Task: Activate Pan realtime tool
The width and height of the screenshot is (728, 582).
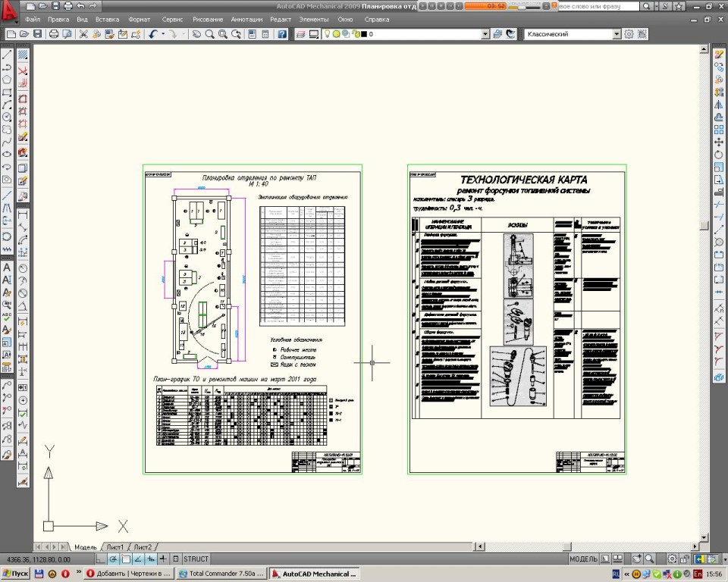Action: (197, 34)
